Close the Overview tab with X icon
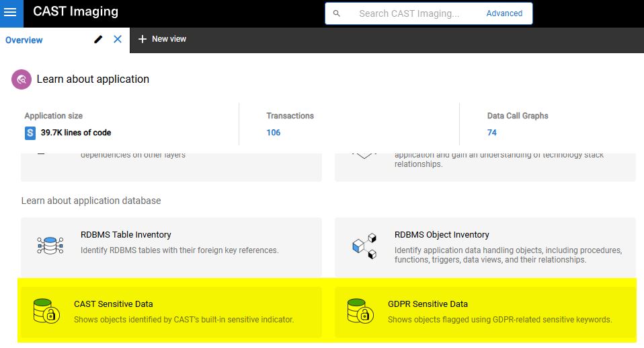 tap(118, 40)
